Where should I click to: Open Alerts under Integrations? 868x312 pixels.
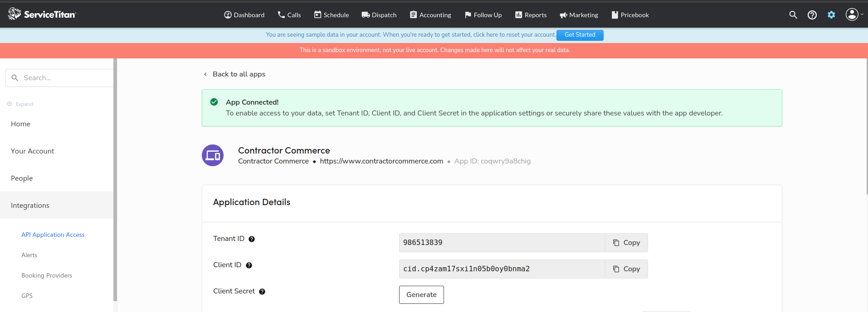pos(29,255)
